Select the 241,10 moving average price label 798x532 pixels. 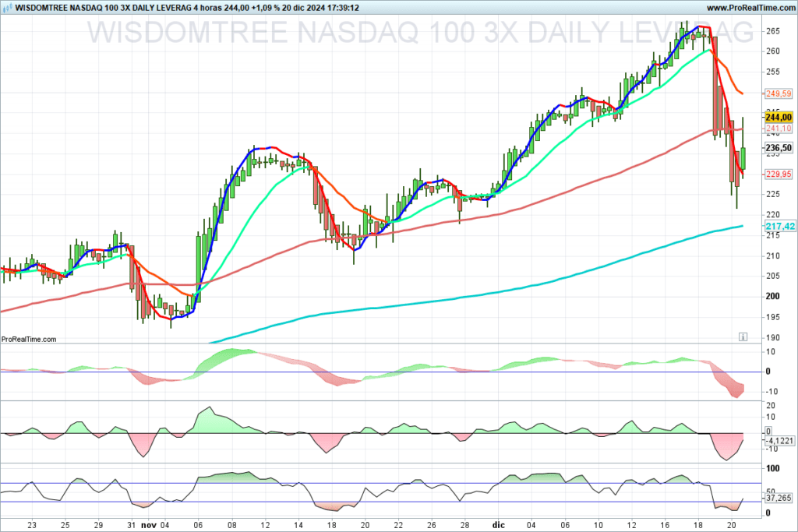[779, 129]
